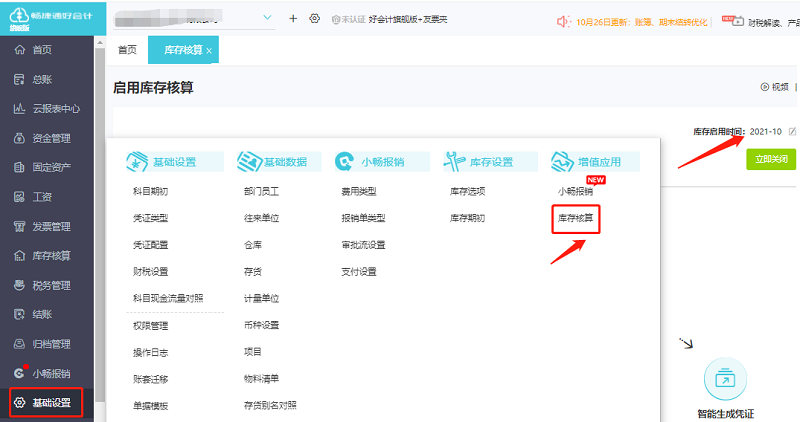
Task: Click the 结账 icon in the sidebar
Action: pyautogui.click(x=19, y=314)
